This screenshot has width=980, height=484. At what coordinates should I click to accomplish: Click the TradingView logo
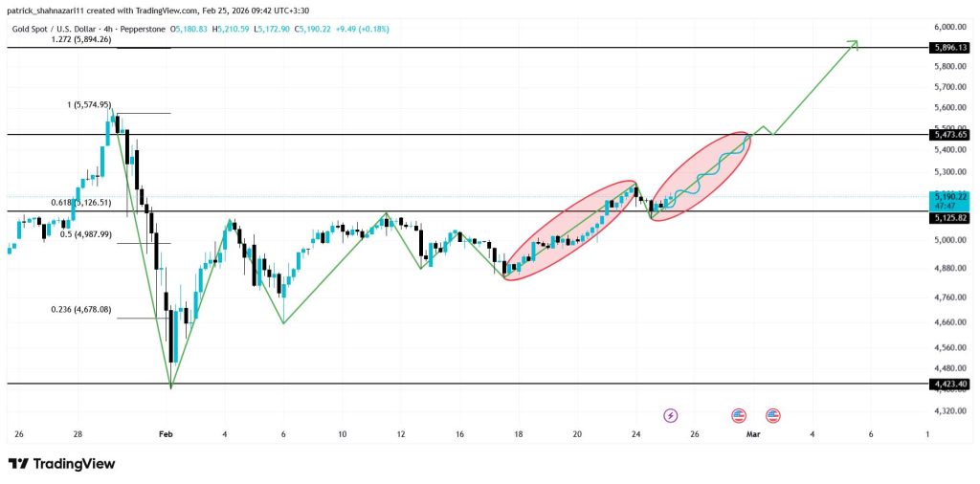click(62, 464)
